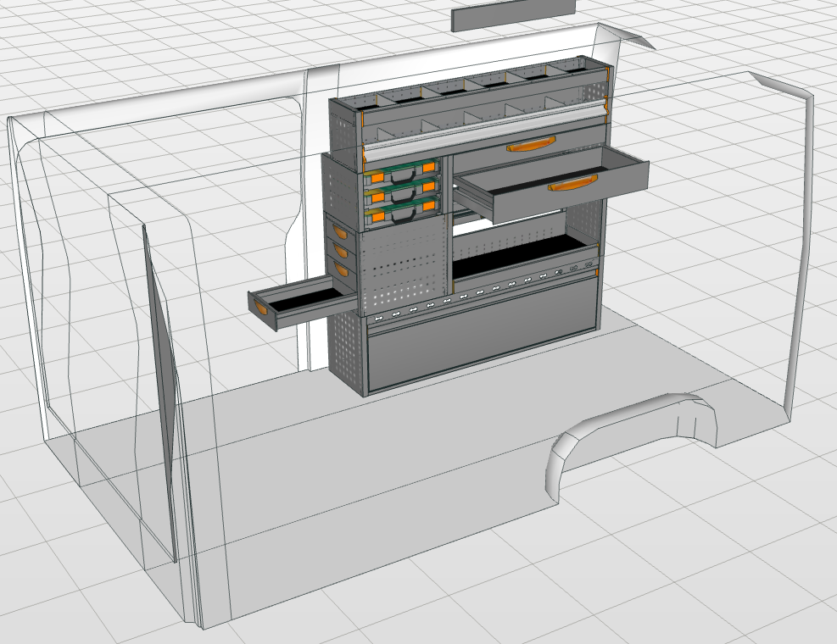Click the large bottom front panel
Screen dimensions: 837x644
click(x=479, y=347)
